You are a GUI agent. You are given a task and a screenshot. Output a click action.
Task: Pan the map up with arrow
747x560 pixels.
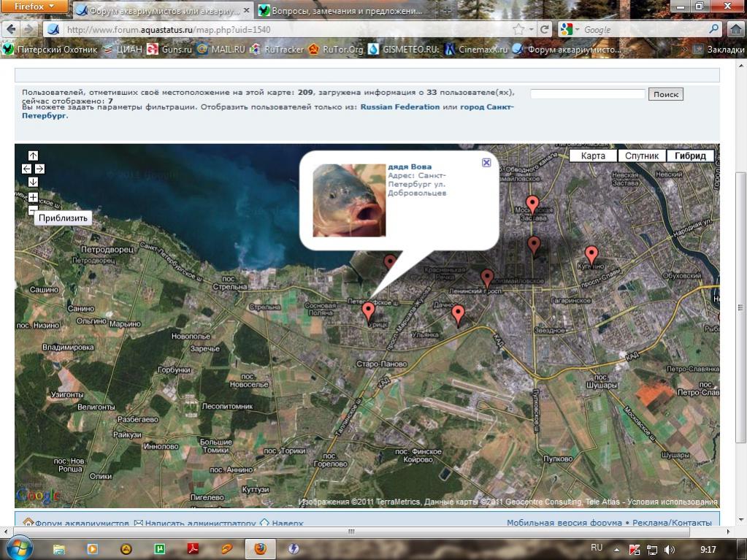pyautogui.click(x=33, y=156)
